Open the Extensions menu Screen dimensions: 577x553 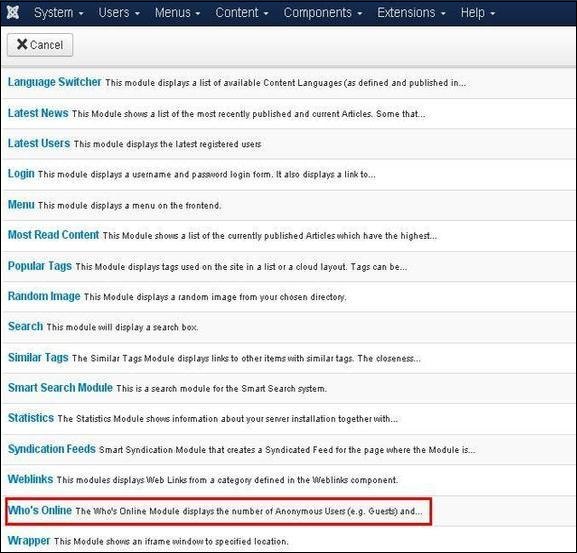click(x=411, y=13)
